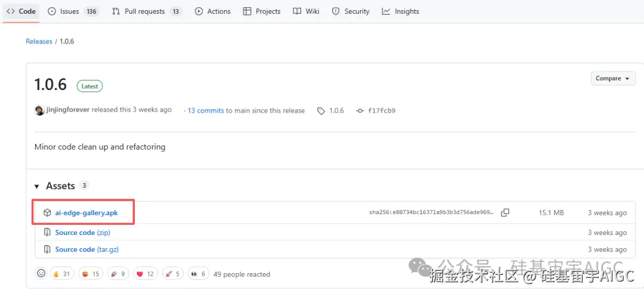React with heart emoji (12)
The height and width of the screenshot is (294, 644).
point(145,274)
